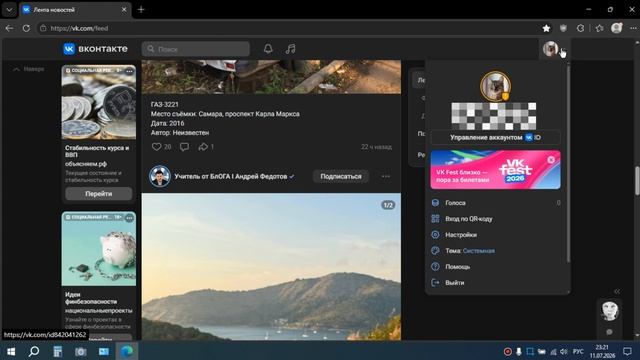Open Помощь from profile menu
This screenshot has width=640, height=360.
496,267
